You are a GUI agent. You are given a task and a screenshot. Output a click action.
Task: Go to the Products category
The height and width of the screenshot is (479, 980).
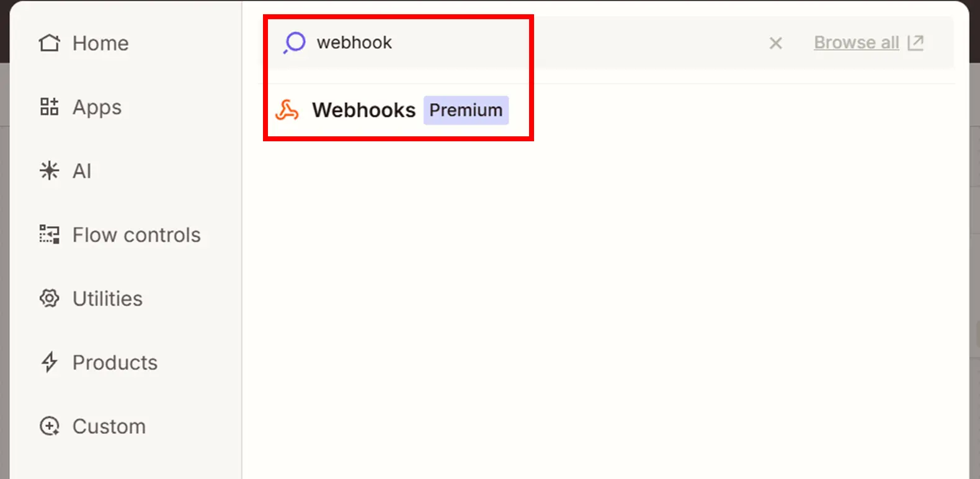pos(115,363)
